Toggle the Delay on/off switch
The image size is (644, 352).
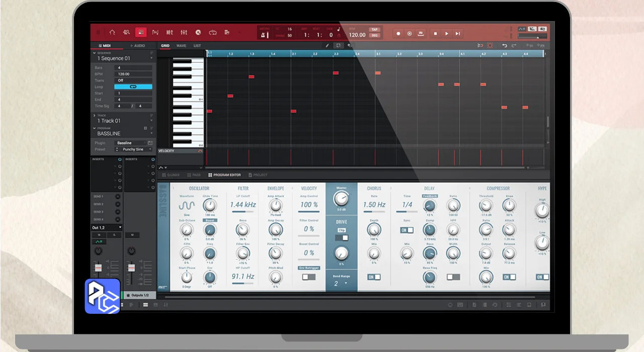tap(453, 277)
